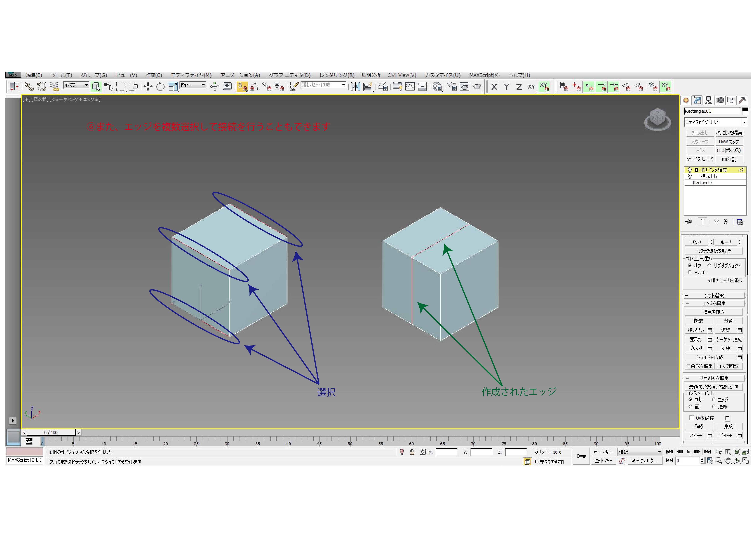This screenshot has height=538, width=756.
Task: Click Remove modifier trash icon
Action: click(725, 222)
